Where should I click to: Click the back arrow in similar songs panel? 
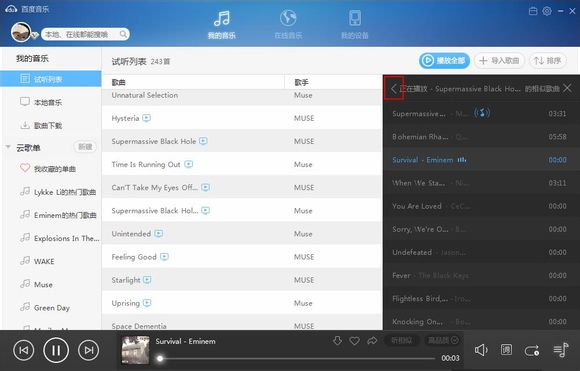point(394,88)
